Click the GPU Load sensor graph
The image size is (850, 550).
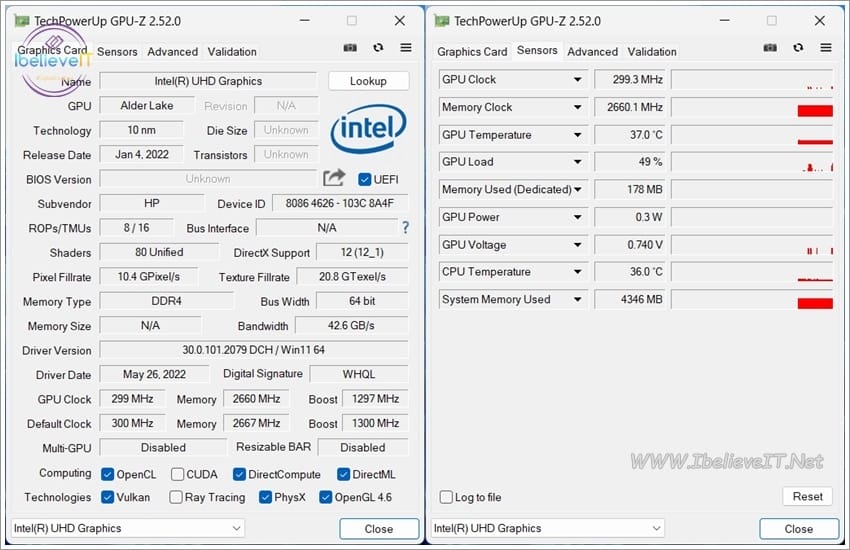[x=752, y=162]
